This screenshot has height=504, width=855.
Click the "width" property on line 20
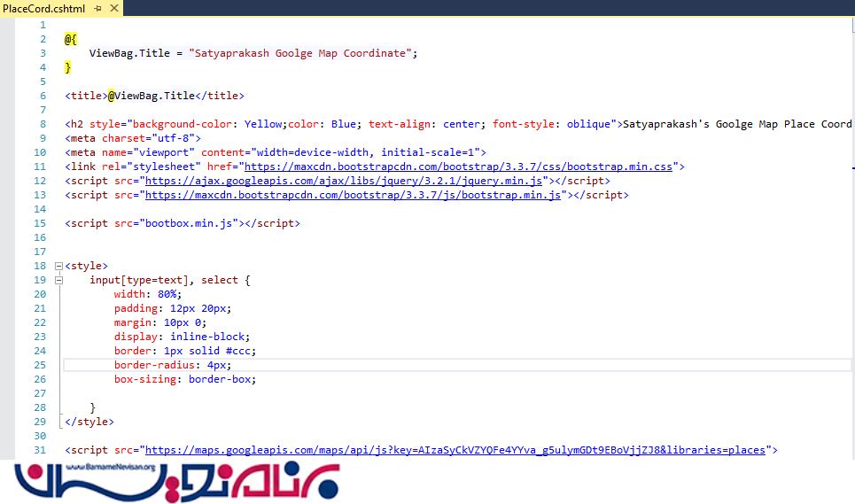pyautogui.click(x=129, y=294)
